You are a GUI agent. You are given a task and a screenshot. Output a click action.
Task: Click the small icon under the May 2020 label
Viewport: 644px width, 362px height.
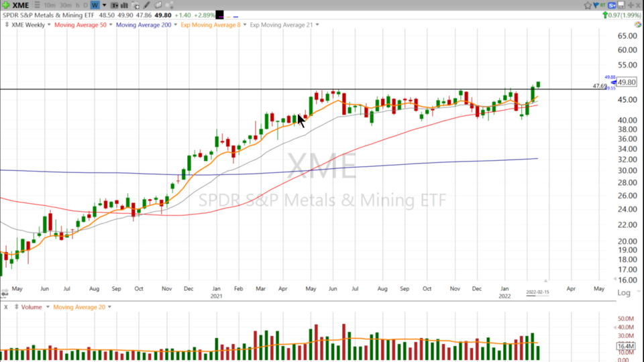tap(5, 293)
